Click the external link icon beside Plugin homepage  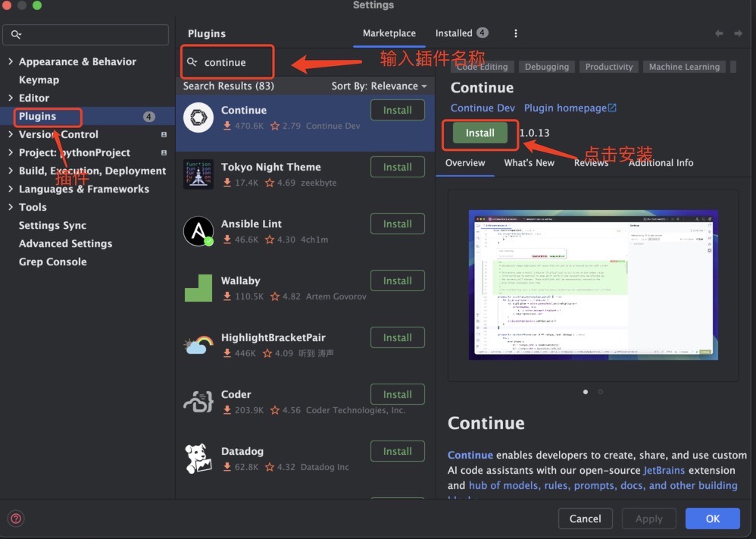pyautogui.click(x=612, y=108)
